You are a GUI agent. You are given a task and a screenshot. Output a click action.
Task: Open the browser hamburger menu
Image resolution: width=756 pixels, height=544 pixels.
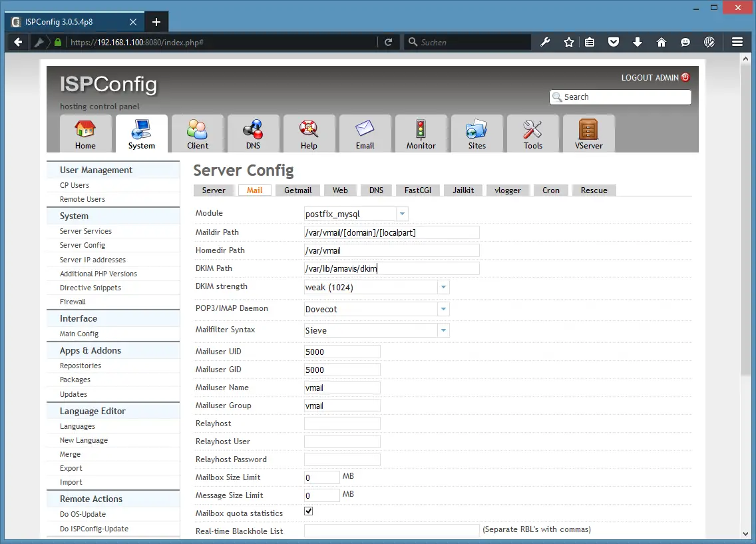[x=737, y=42]
